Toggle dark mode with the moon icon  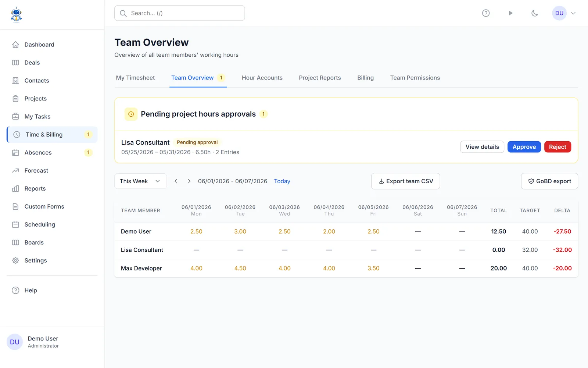coord(535,13)
